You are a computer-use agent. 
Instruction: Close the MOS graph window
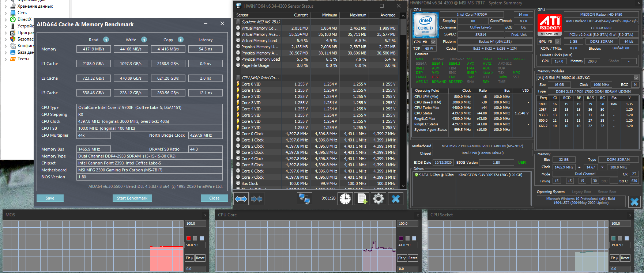coord(205,215)
